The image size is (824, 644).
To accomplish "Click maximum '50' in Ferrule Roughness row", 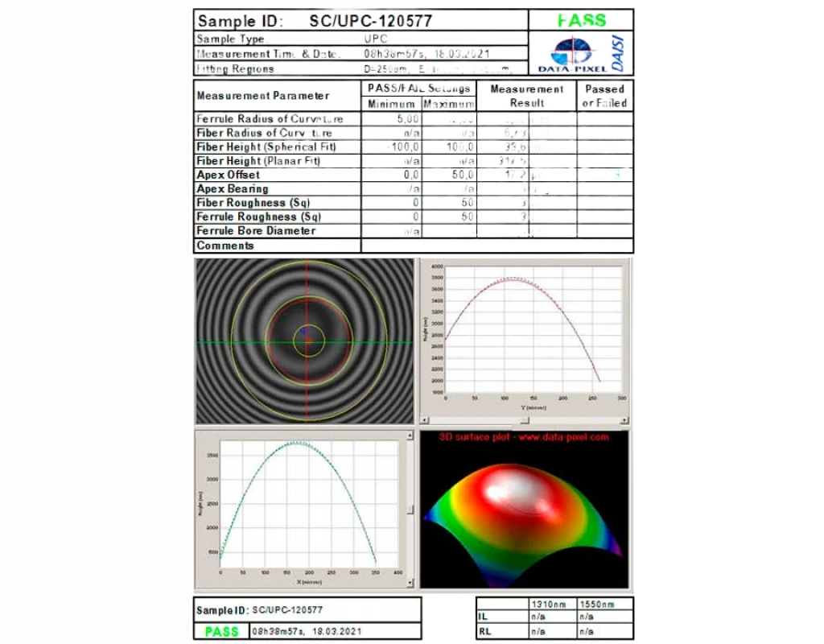I will [x=468, y=217].
